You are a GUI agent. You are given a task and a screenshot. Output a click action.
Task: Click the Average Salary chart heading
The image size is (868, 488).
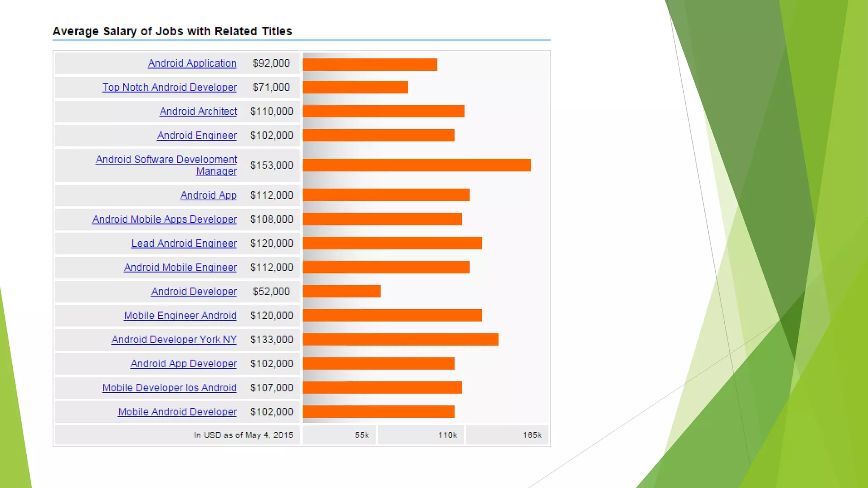(x=172, y=31)
